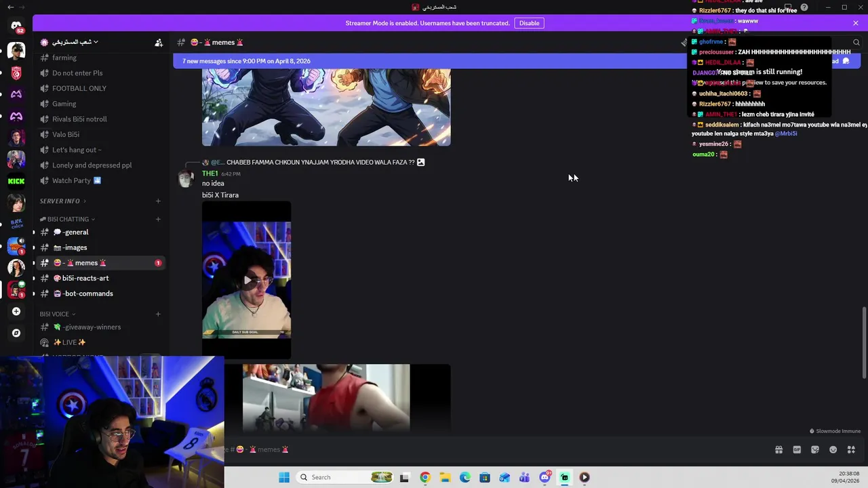
Task: Join FOOTBALL ONLY voice channel
Action: click(x=102, y=88)
